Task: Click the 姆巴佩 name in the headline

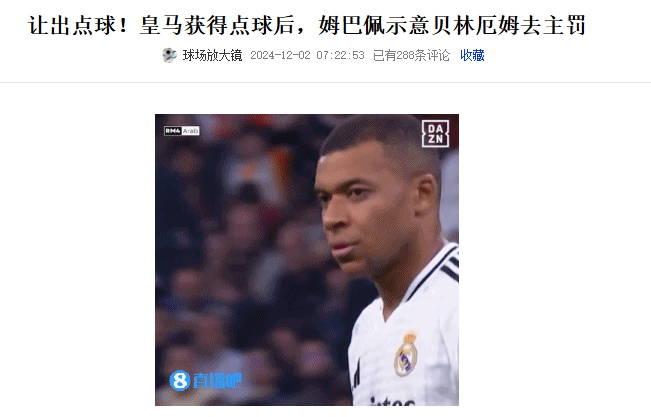Action: 352,25
